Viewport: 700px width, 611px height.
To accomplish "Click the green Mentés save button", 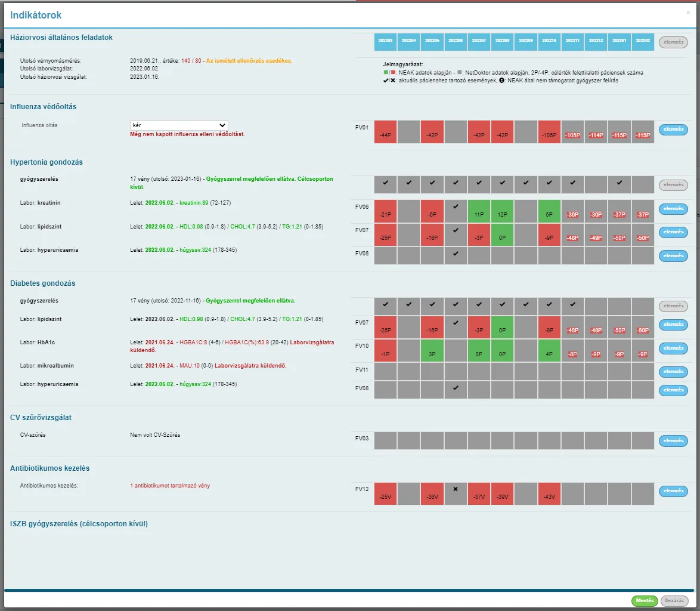I will (x=645, y=601).
